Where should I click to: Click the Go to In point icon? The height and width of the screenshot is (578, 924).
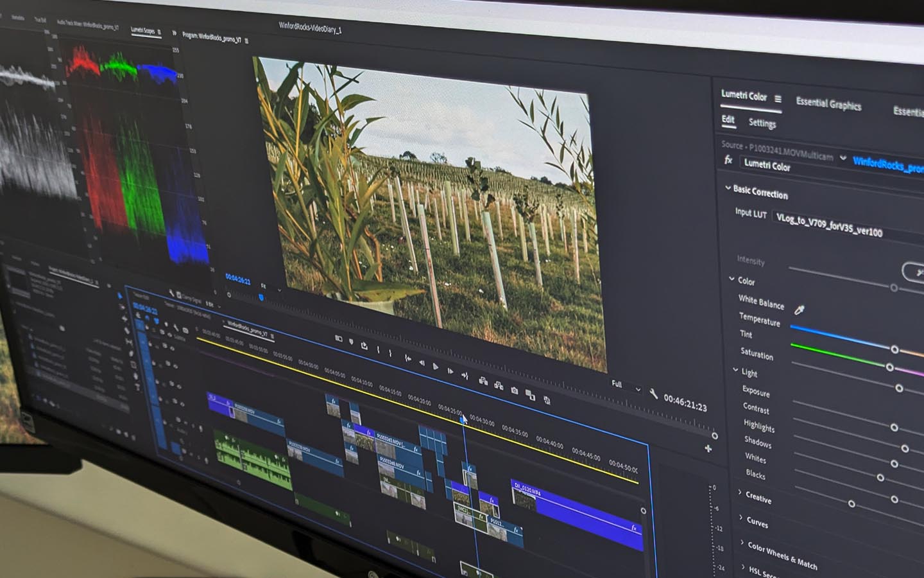408,359
